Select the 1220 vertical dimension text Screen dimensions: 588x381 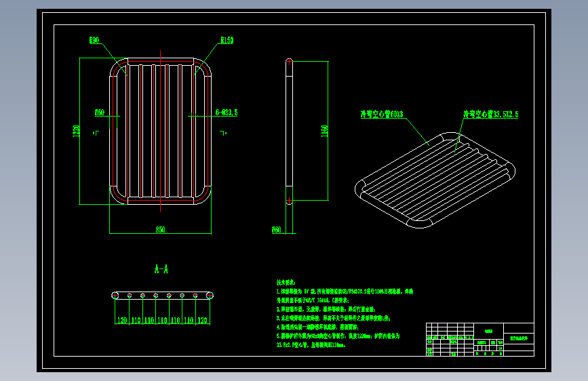click(76, 131)
